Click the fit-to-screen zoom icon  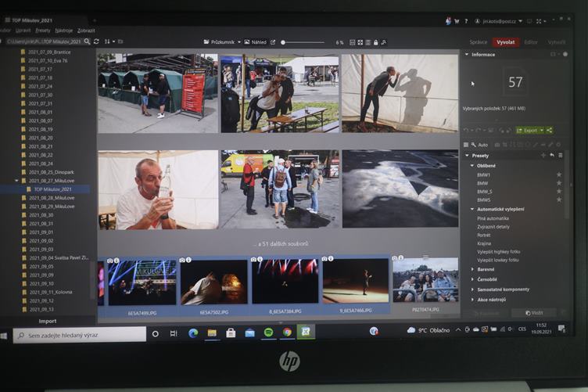point(360,42)
